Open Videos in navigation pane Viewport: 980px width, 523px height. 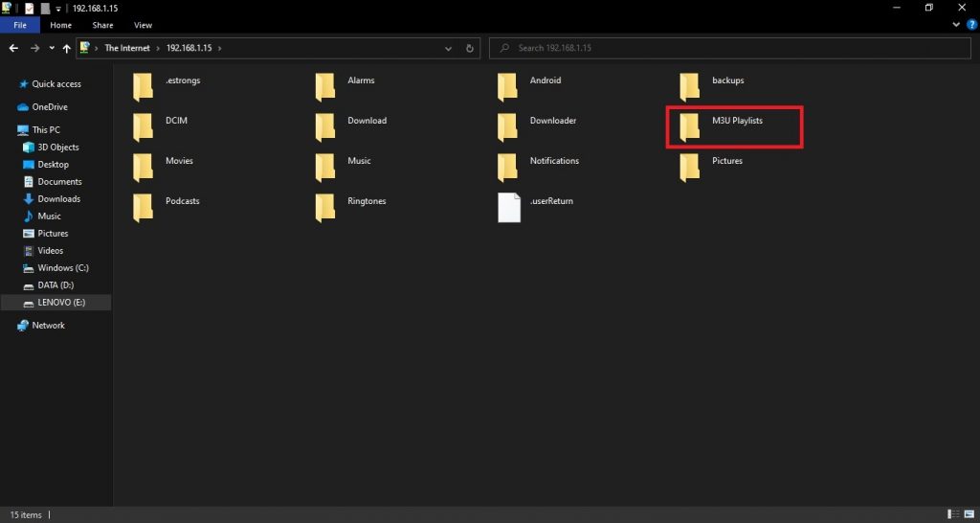(x=50, y=250)
